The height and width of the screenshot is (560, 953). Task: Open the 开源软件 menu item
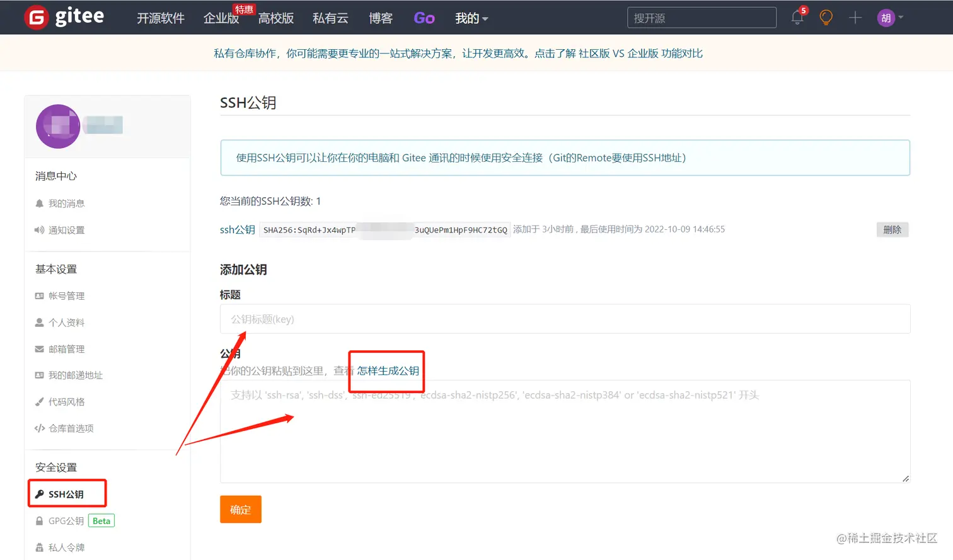tap(161, 18)
